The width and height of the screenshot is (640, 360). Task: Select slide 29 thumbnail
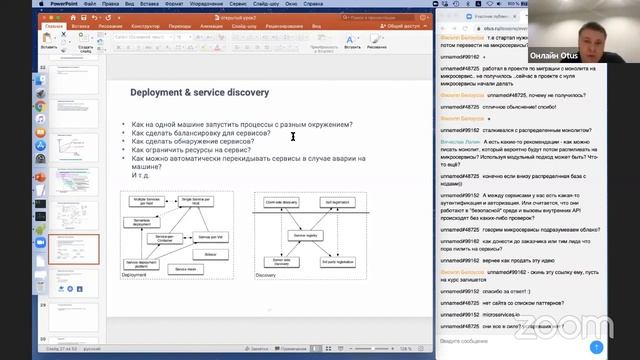click(74, 317)
